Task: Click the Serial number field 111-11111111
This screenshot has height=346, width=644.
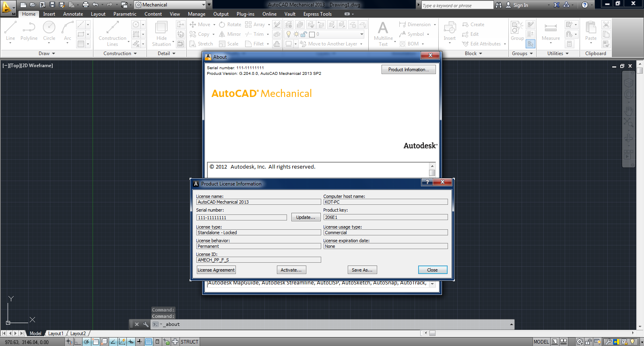Action: point(242,218)
